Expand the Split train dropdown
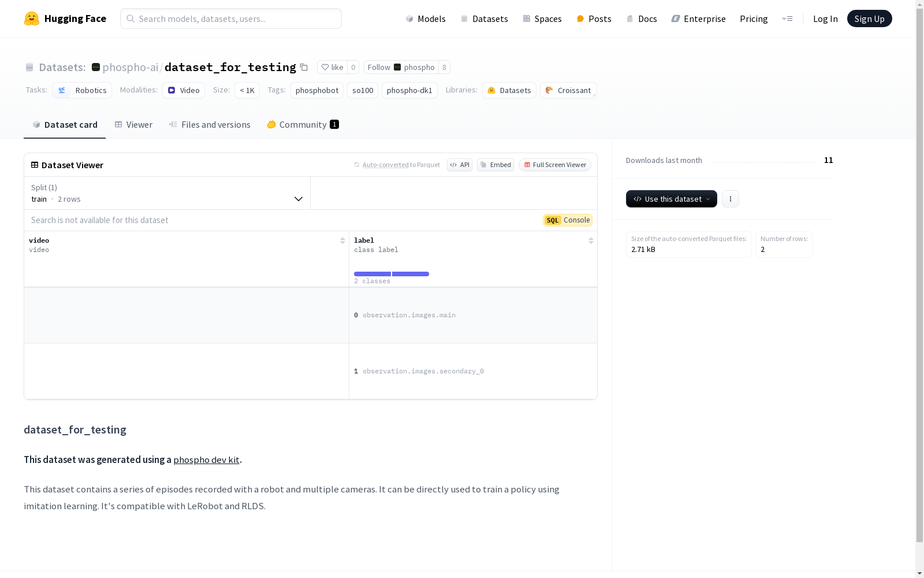924x578 pixels. click(x=167, y=193)
